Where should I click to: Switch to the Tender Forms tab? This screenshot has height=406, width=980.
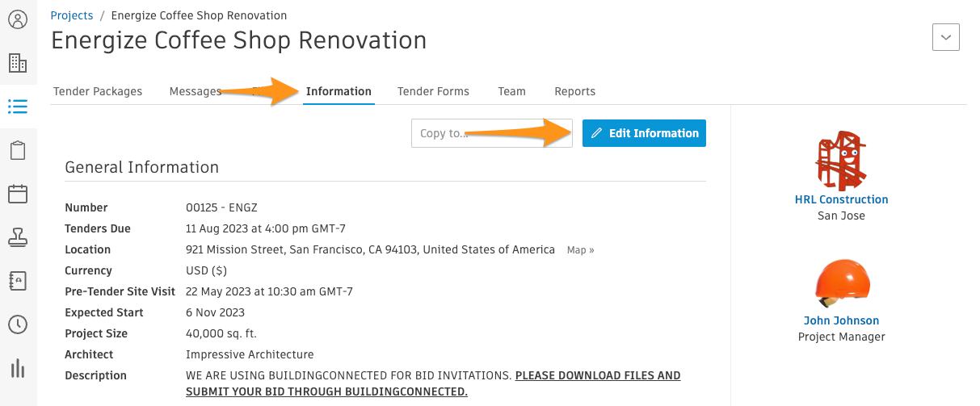433,91
